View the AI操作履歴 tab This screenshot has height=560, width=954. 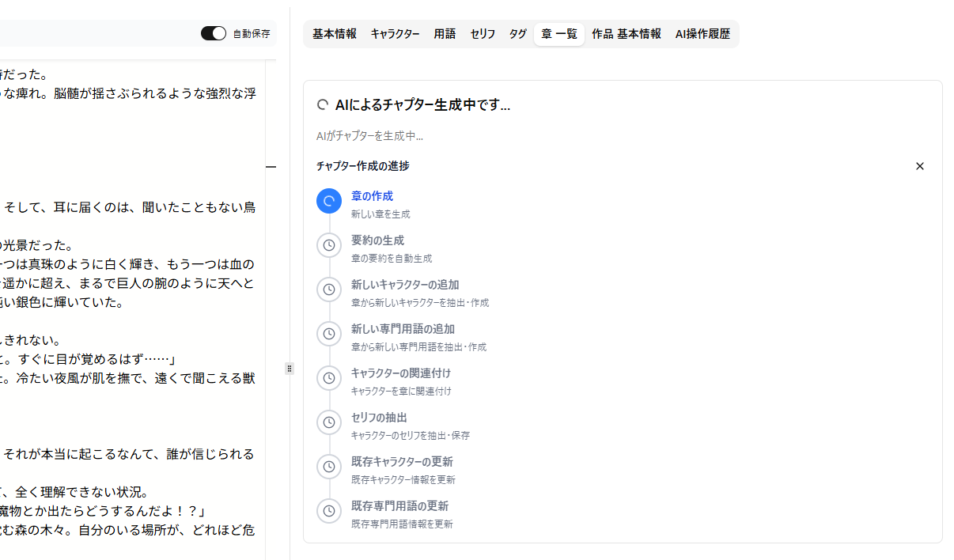702,34
